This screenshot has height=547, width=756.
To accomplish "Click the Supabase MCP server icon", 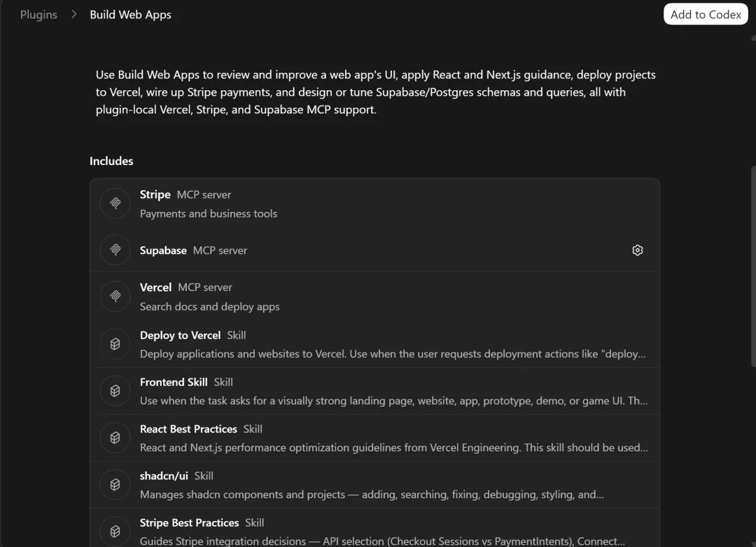I will tap(115, 250).
